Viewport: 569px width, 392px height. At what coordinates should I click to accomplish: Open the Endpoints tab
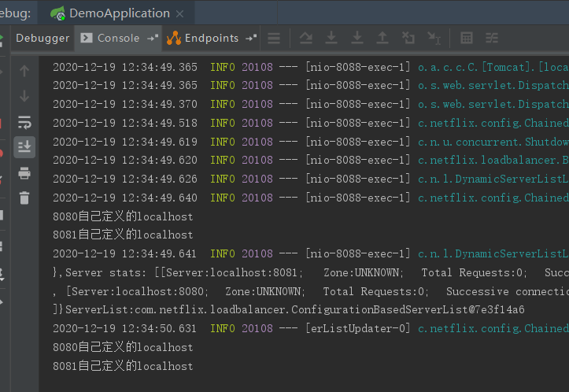pos(212,38)
